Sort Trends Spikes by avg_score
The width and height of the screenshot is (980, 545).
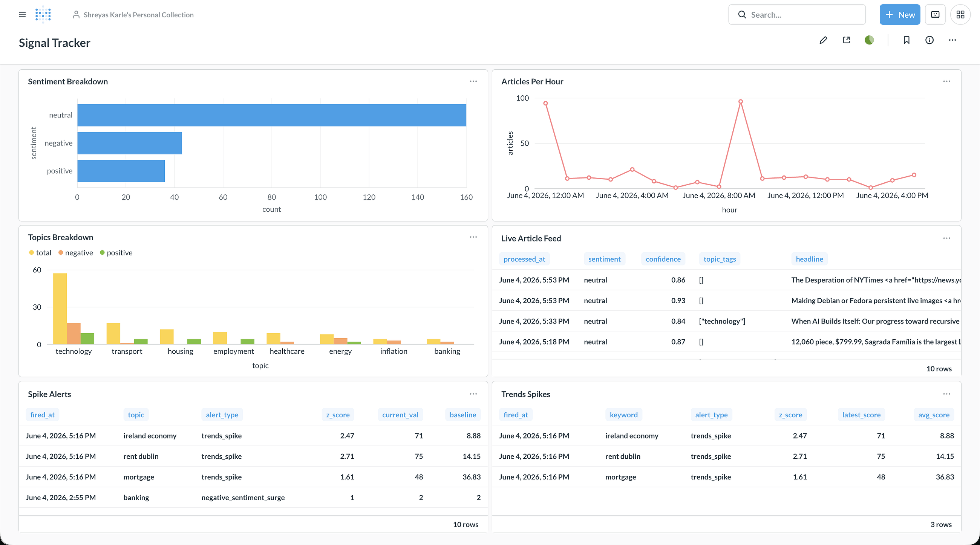coord(934,415)
